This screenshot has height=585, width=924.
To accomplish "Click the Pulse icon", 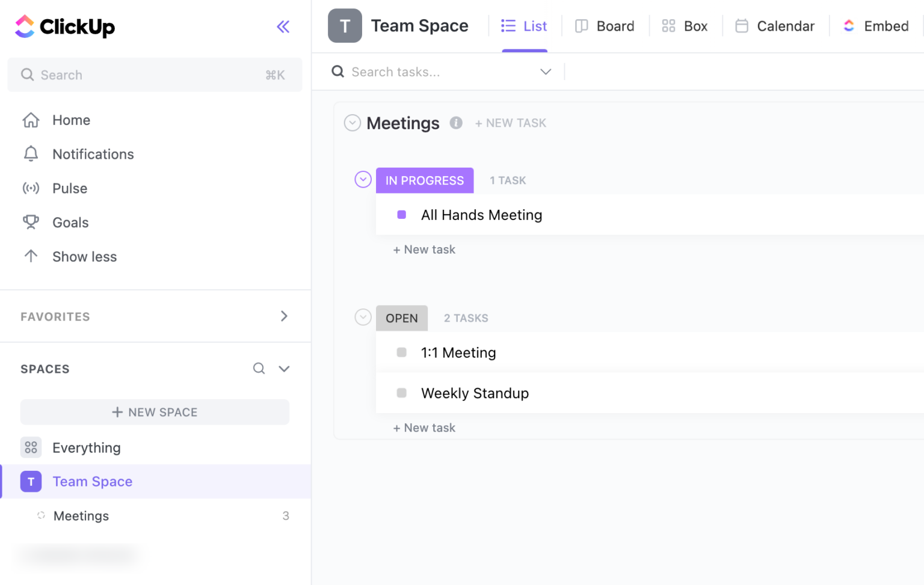I will pos(31,188).
